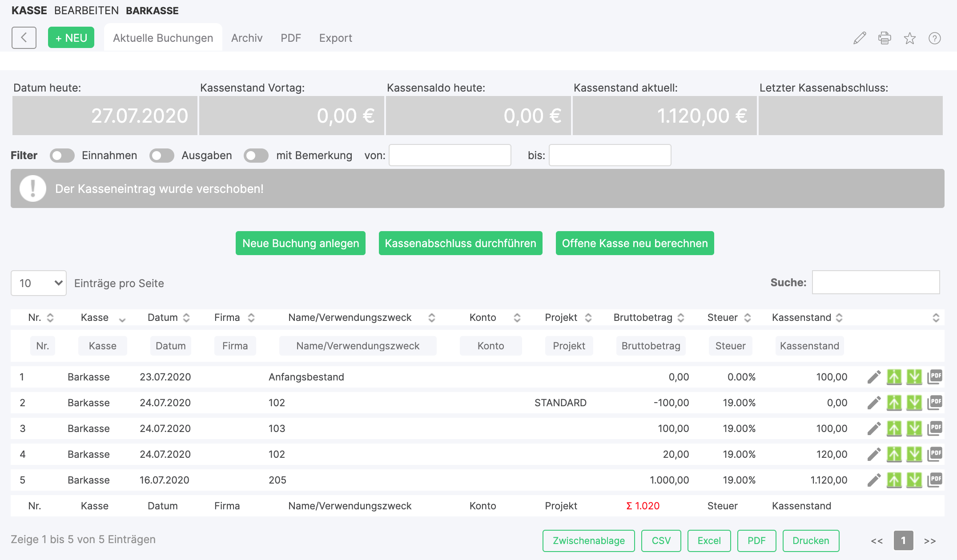Click into the Suche search field
This screenshot has width=957, height=560.
[x=876, y=282]
